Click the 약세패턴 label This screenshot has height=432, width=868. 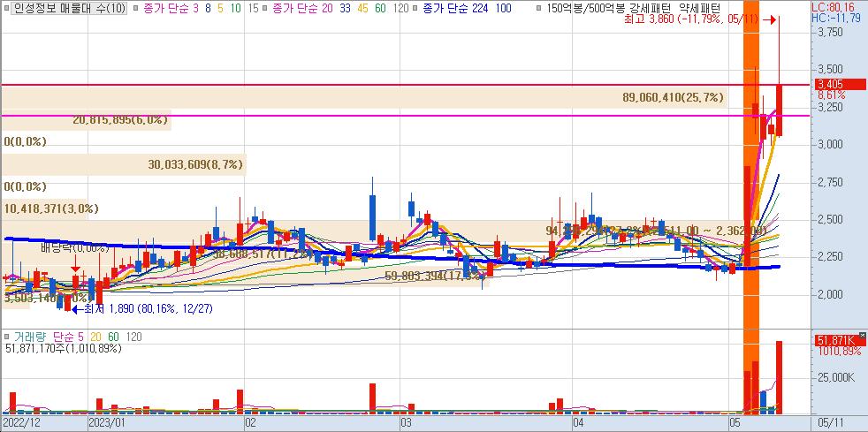tap(700, 8)
